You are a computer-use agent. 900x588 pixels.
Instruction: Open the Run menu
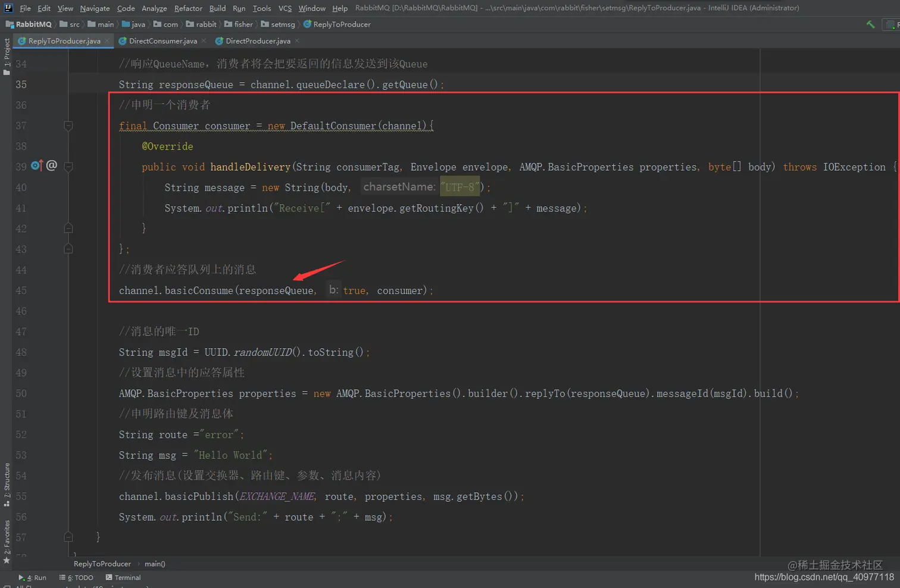239,8
